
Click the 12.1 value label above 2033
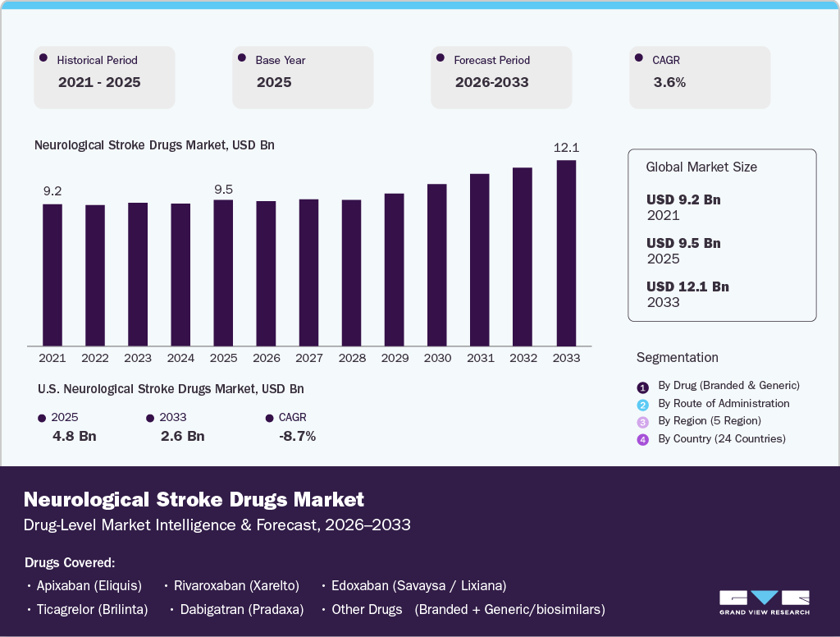(566, 148)
